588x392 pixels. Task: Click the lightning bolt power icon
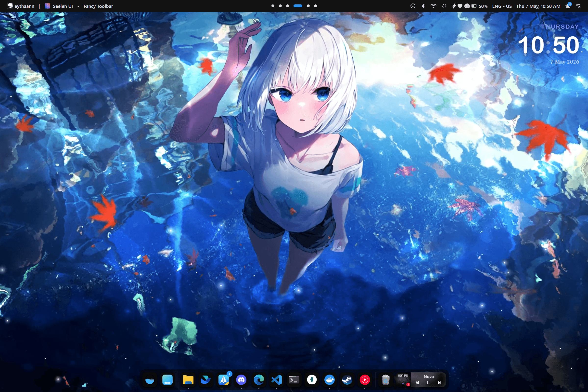click(454, 6)
